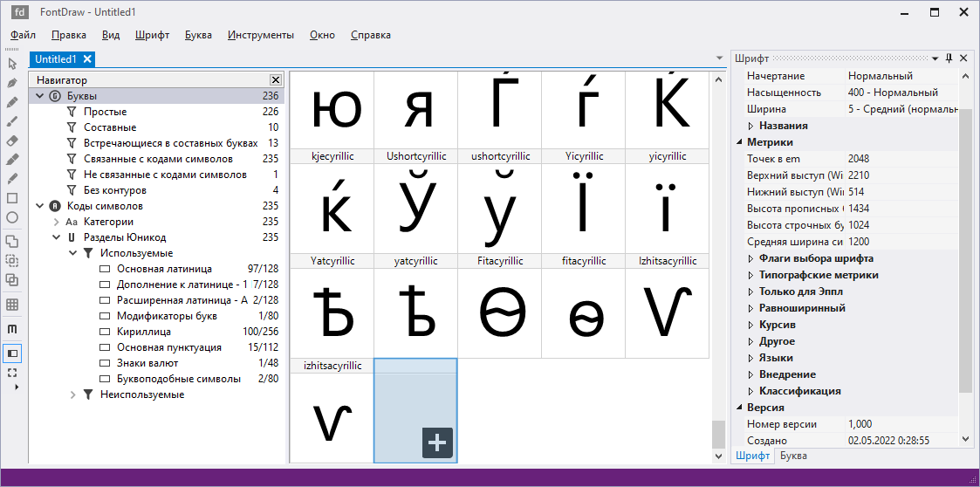The height and width of the screenshot is (487, 980).
Task: Expand the Названия property group
Action: 751,126
